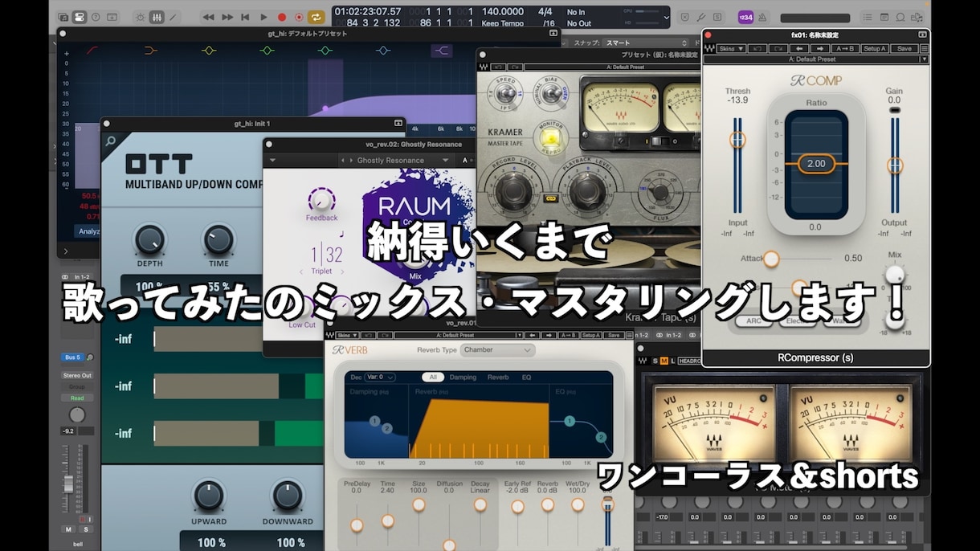Viewport: 980px width, 551px height.
Task: Open the Skins dropdown in RVerb toolbar
Action: point(348,335)
